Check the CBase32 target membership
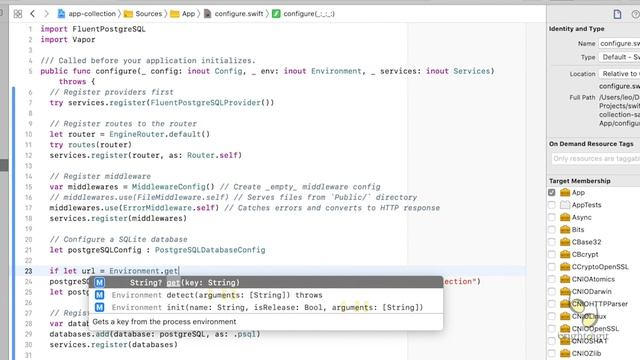 click(552, 242)
